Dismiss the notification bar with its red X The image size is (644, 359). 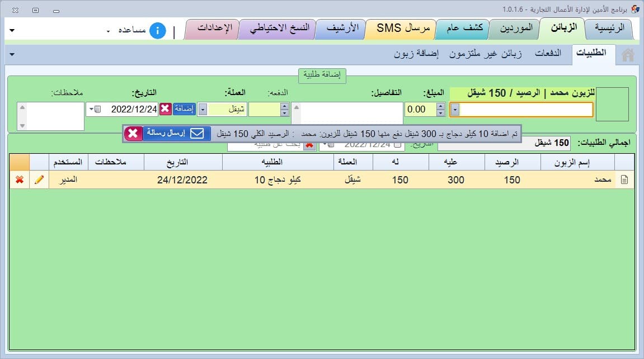tap(133, 133)
